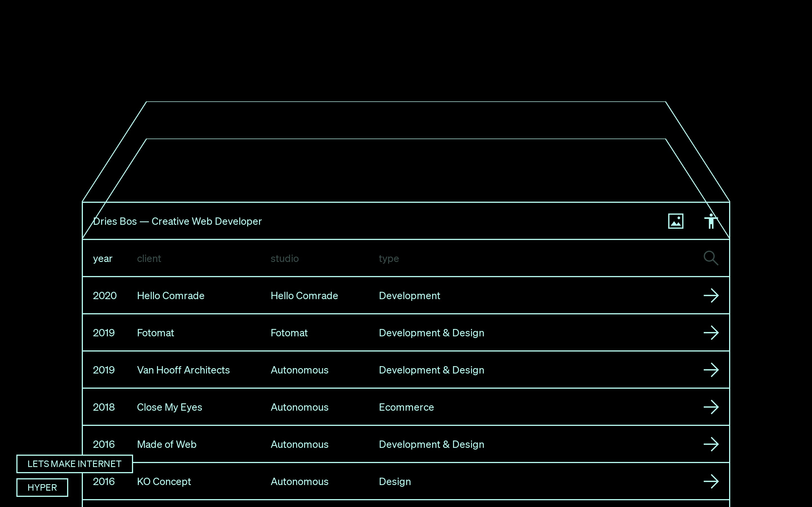The image size is (812, 507).
Task: Sort list by studio header
Action: click(x=284, y=259)
